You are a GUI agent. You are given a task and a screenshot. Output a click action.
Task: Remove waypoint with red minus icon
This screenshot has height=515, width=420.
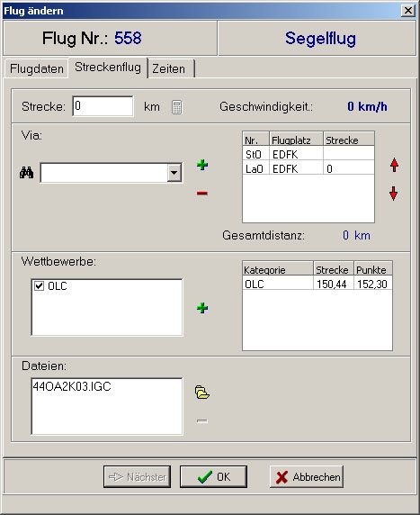tap(202, 193)
